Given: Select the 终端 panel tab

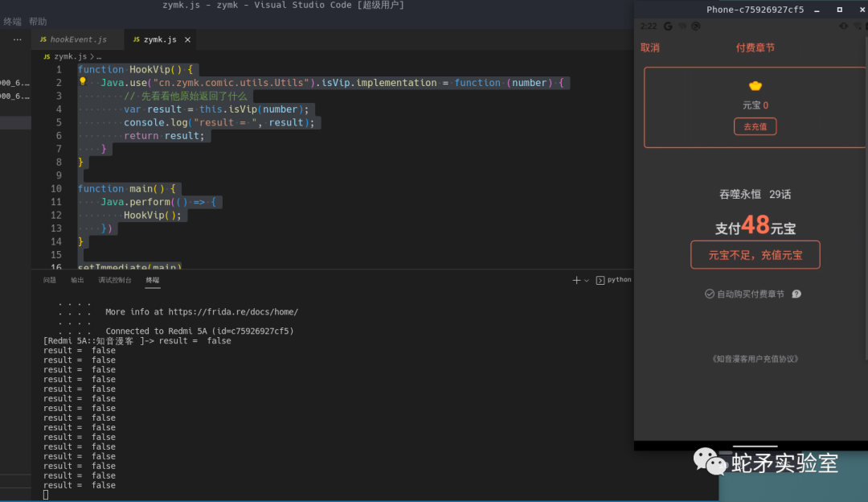Looking at the screenshot, I should click(152, 281).
